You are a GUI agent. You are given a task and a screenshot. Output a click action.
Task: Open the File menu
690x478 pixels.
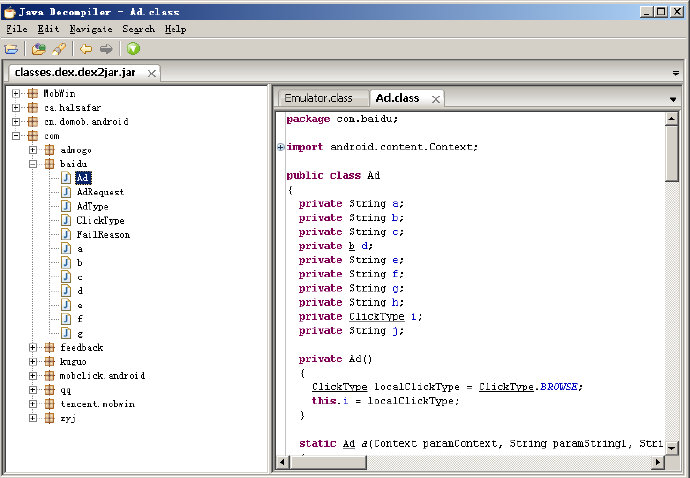pyautogui.click(x=17, y=29)
